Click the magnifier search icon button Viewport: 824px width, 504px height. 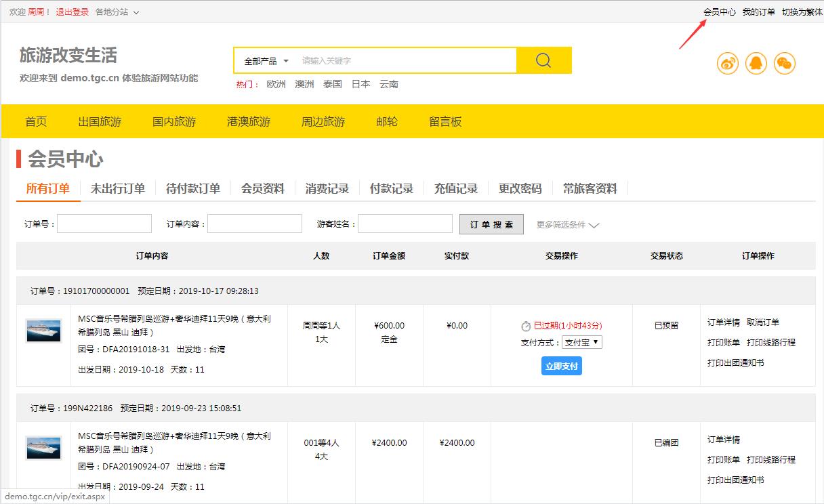pyautogui.click(x=543, y=60)
